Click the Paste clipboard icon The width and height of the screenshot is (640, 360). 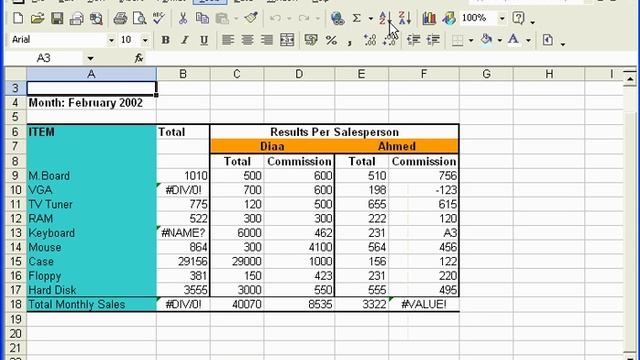click(x=222, y=18)
